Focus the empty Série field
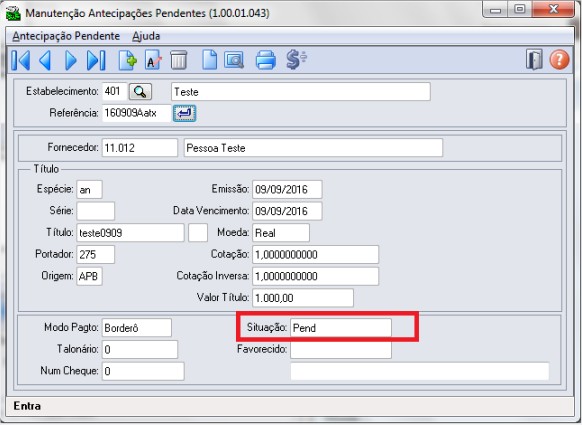 coord(96,211)
